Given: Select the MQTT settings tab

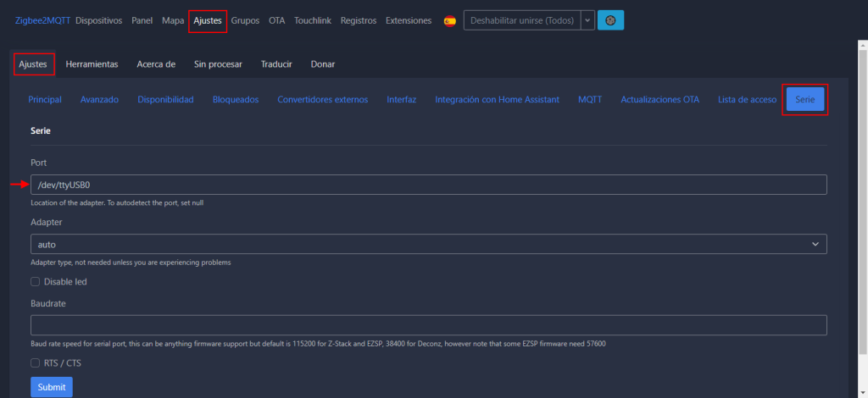Looking at the screenshot, I should 590,99.
